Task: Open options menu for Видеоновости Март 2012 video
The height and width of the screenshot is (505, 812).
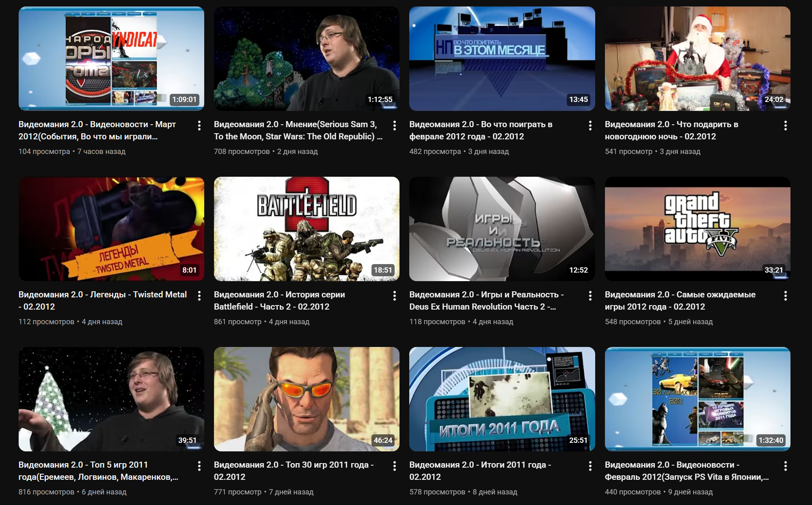Action: tap(199, 126)
